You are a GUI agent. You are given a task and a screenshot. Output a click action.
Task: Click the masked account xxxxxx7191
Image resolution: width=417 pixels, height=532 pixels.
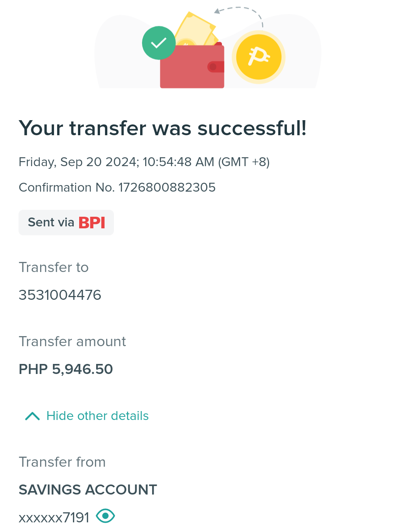(x=54, y=518)
